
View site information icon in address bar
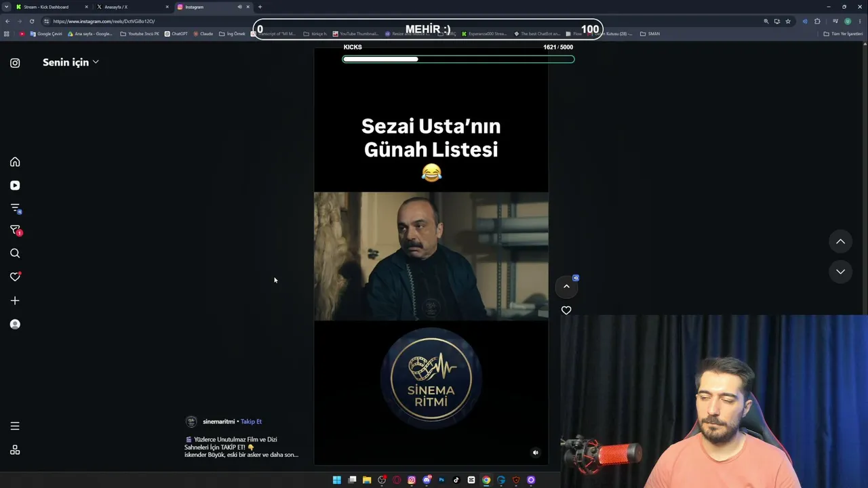pos(46,21)
